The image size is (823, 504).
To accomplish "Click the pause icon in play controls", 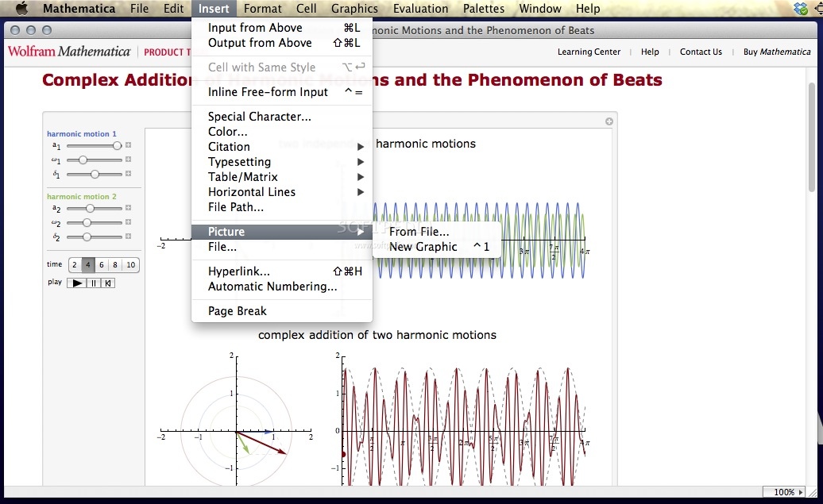I will (x=93, y=283).
